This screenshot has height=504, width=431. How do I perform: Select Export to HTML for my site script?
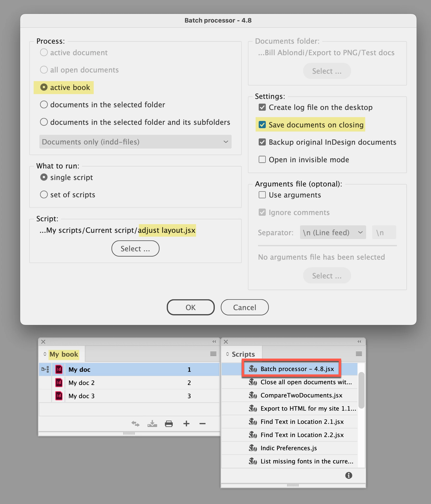pyautogui.click(x=289, y=408)
